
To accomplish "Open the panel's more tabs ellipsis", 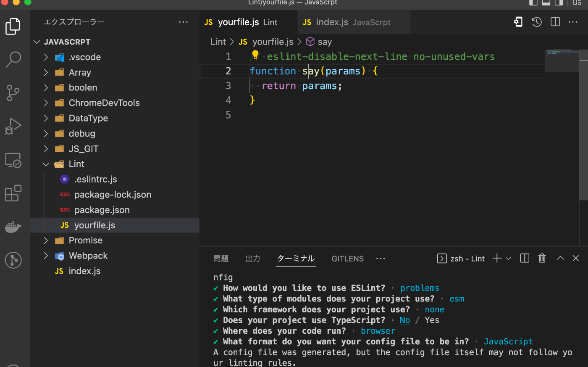I will (x=381, y=259).
